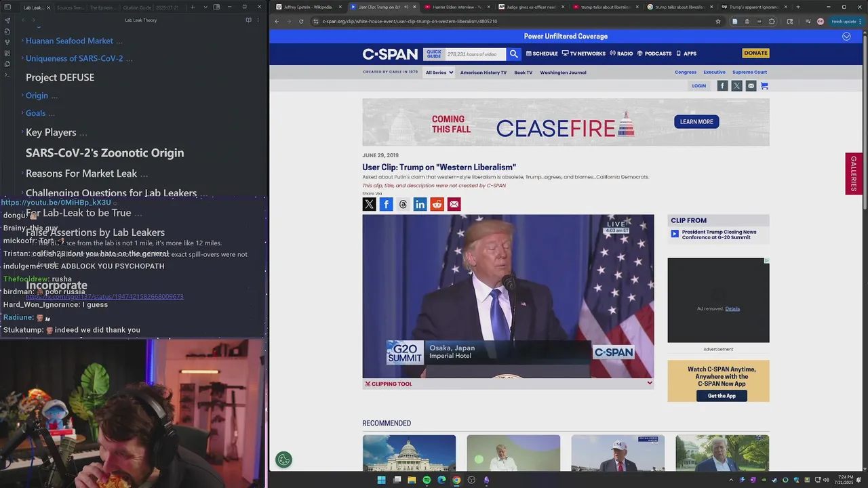Image resolution: width=868 pixels, height=488 pixels.
Task: Share the clip on Threads
Action: (403, 204)
